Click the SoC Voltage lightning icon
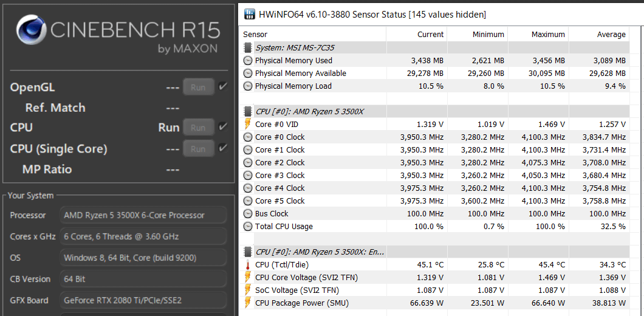Image resolution: width=644 pixels, height=316 pixels. (x=248, y=290)
